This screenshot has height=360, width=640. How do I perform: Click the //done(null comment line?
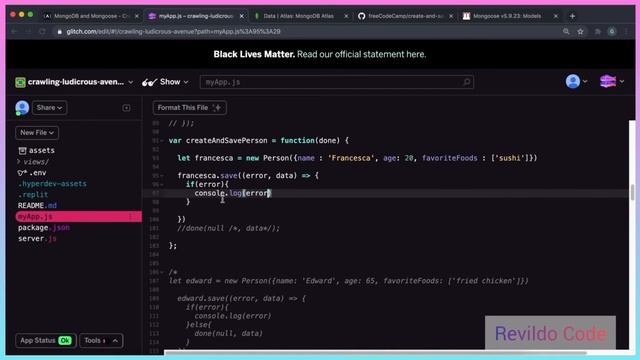coord(229,228)
